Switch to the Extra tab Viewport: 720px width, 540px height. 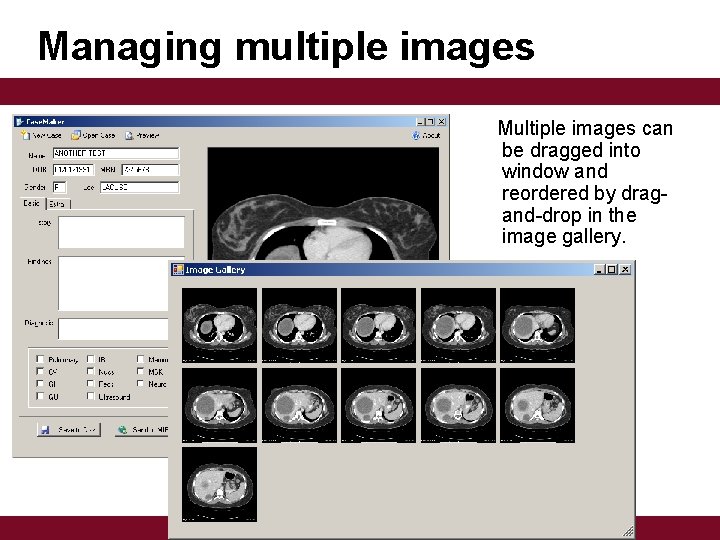[58, 204]
